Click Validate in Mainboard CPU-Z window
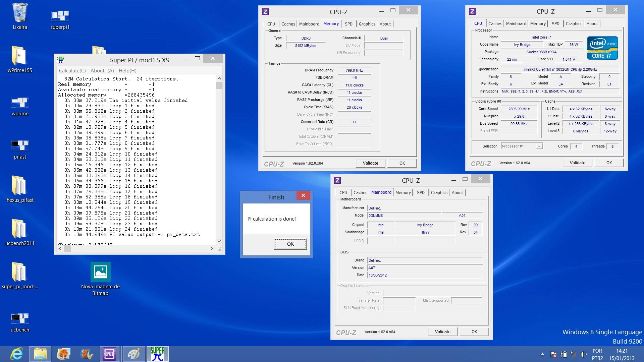Viewport: 644px width, 362px height. point(442,331)
